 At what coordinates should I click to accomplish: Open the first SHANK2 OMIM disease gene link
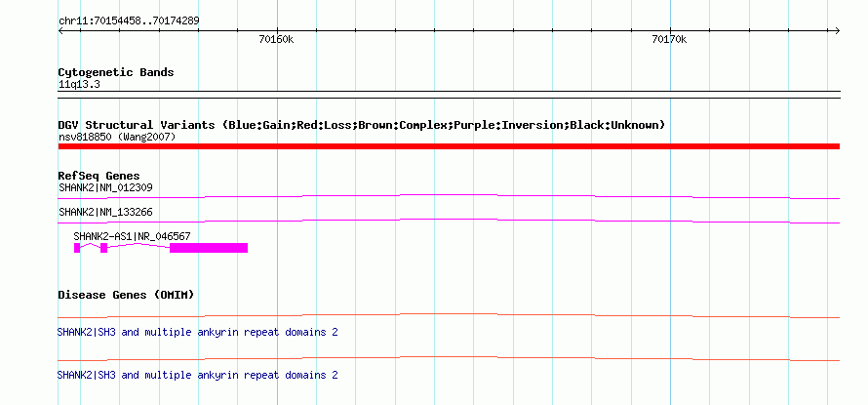coord(198,333)
